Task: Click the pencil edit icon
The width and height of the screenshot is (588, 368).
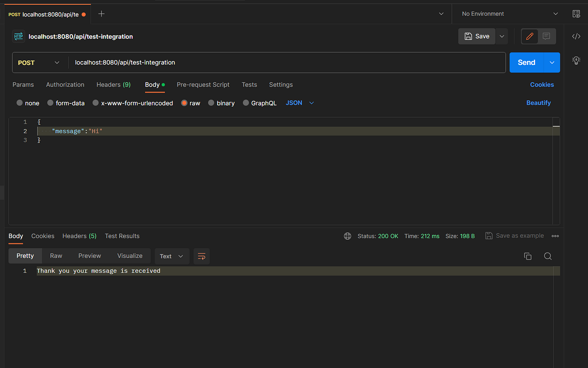Action: coord(530,36)
